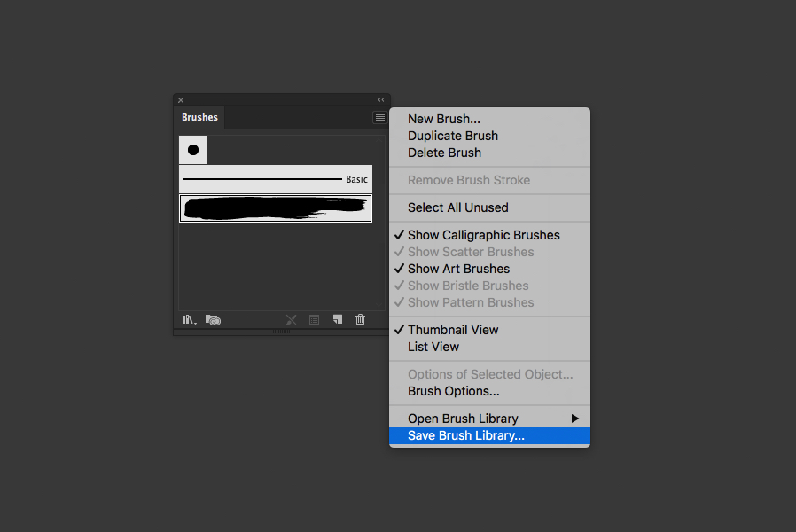The image size is (796, 532).
Task: Collapse the panel with the double-arrow icon
Action: coord(381,99)
